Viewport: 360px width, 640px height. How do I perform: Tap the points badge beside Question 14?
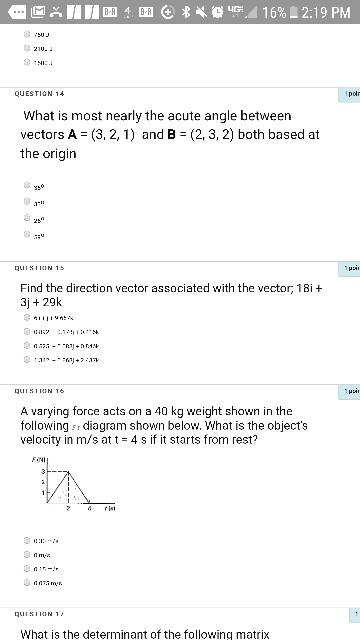point(349,95)
